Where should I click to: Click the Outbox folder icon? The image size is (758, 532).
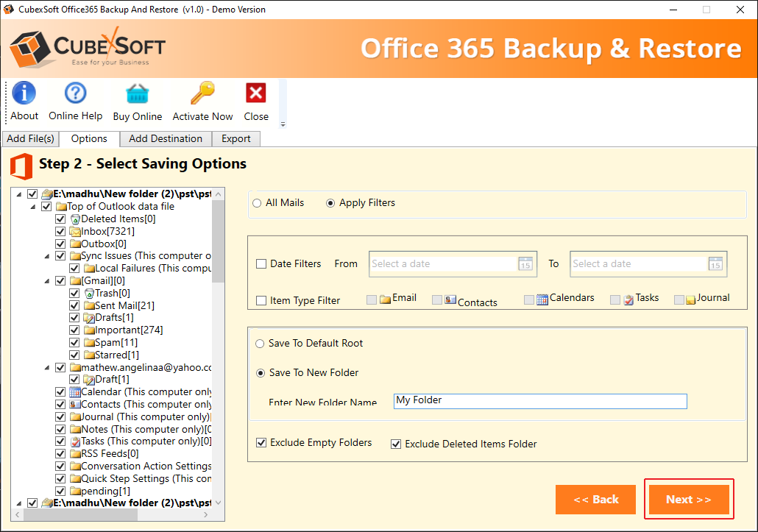point(75,244)
